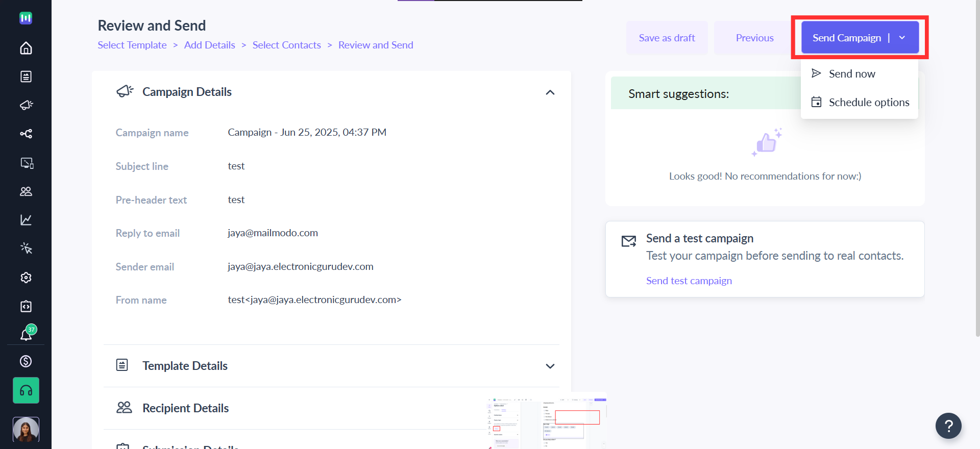Open the small screenshot preview thumbnail

point(547,420)
